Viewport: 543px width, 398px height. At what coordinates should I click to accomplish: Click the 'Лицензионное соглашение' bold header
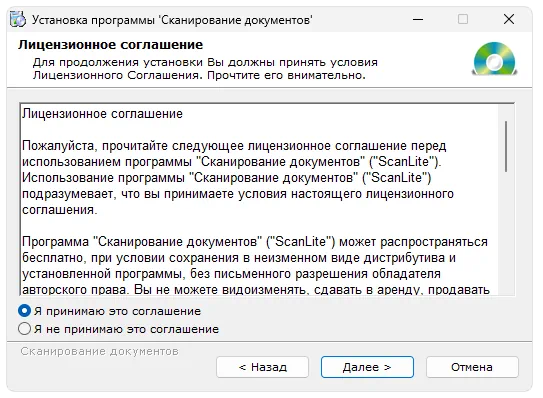point(110,45)
